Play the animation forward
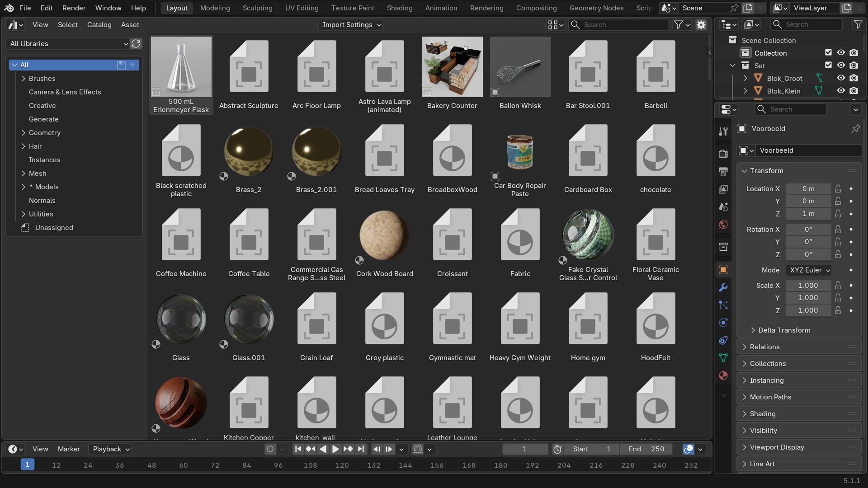This screenshot has height=488, width=868. [335, 449]
